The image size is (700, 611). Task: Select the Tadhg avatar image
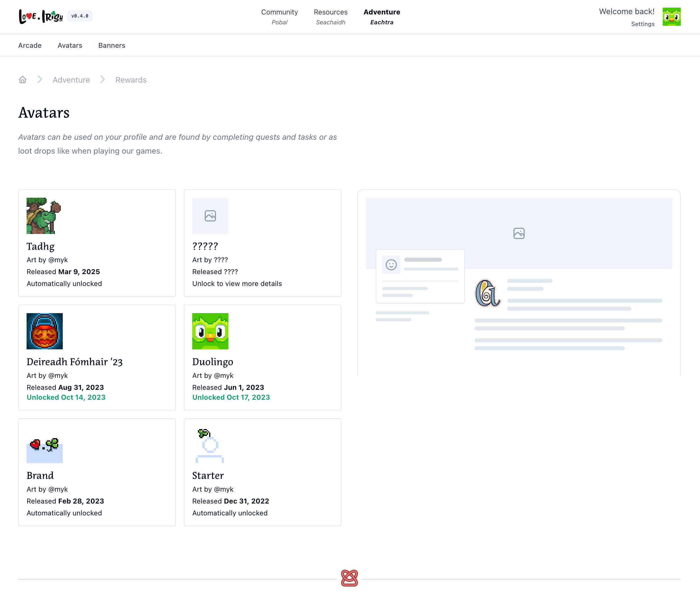point(44,216)
